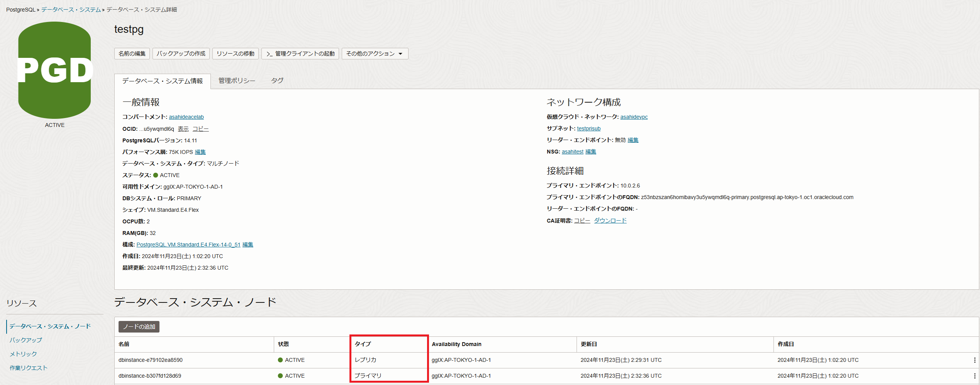
Task: Click the レプリカ type cell
Action: coord(365,360)
